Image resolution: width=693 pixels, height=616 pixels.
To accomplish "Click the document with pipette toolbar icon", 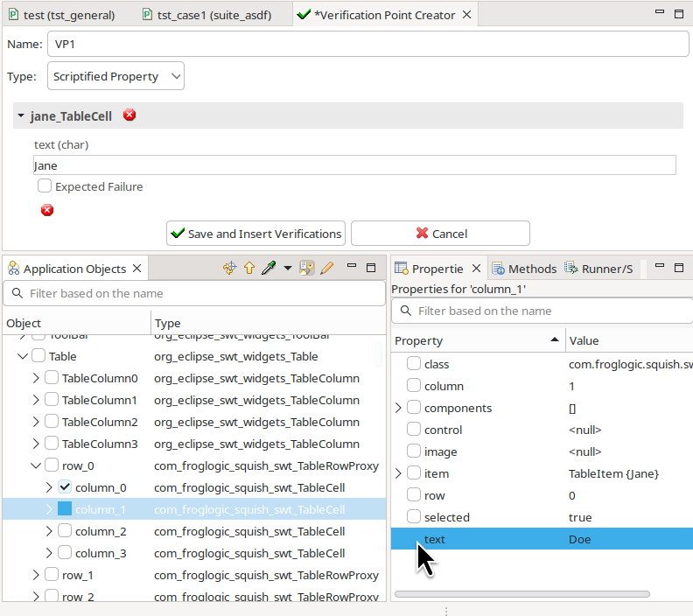I will 307,269.
